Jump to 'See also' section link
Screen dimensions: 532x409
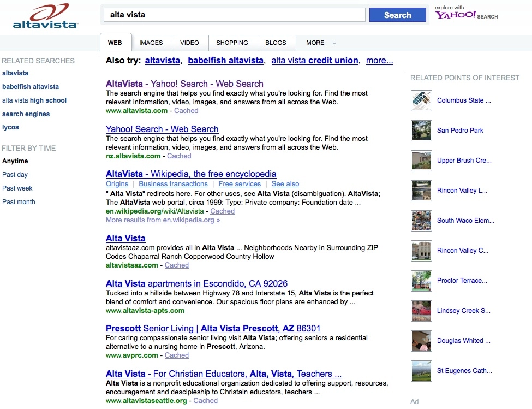[x=285, y=183]
